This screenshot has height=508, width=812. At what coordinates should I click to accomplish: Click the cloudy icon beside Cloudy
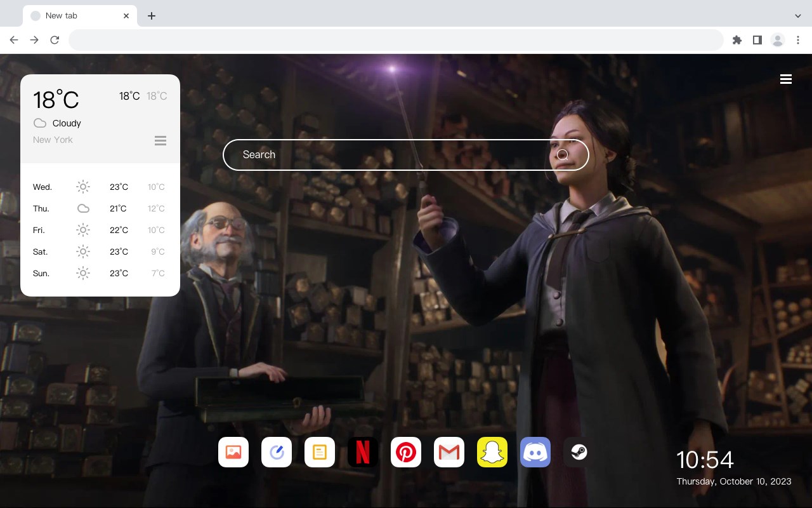click(39, 123)
